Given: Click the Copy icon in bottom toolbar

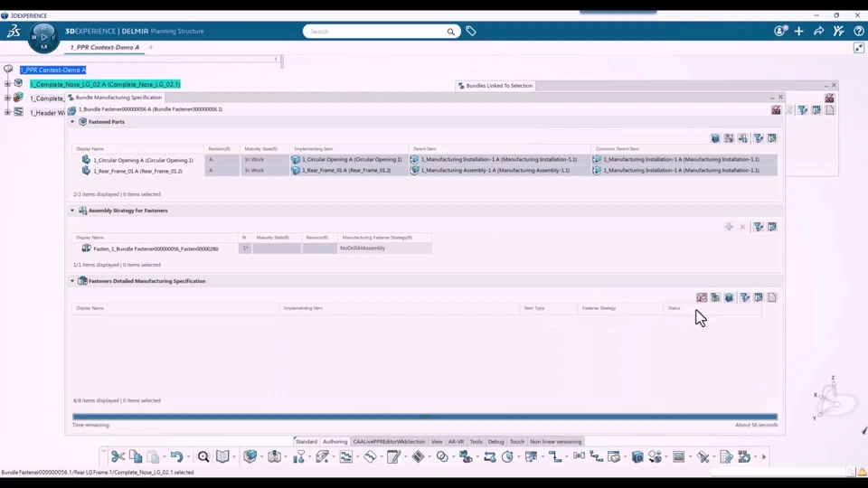Looking at the screenshot, I should point(136,456).
